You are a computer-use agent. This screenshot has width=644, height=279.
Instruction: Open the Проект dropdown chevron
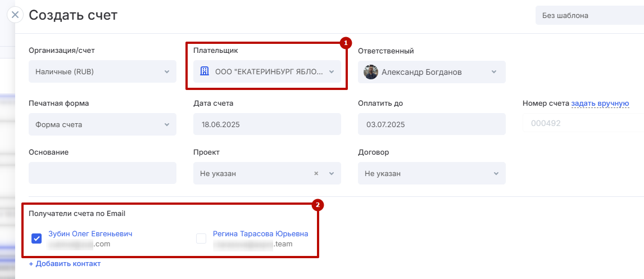(332, 174)
